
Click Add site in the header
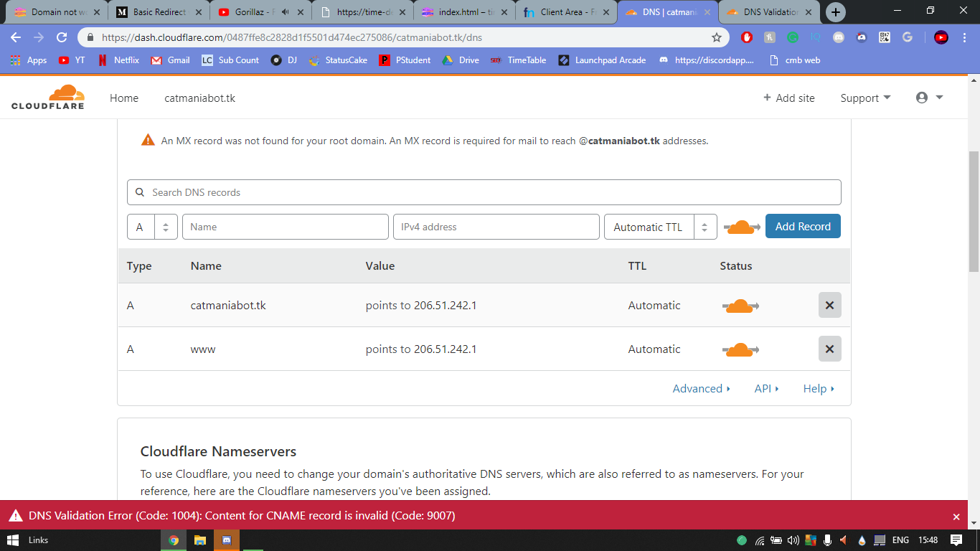788,98
